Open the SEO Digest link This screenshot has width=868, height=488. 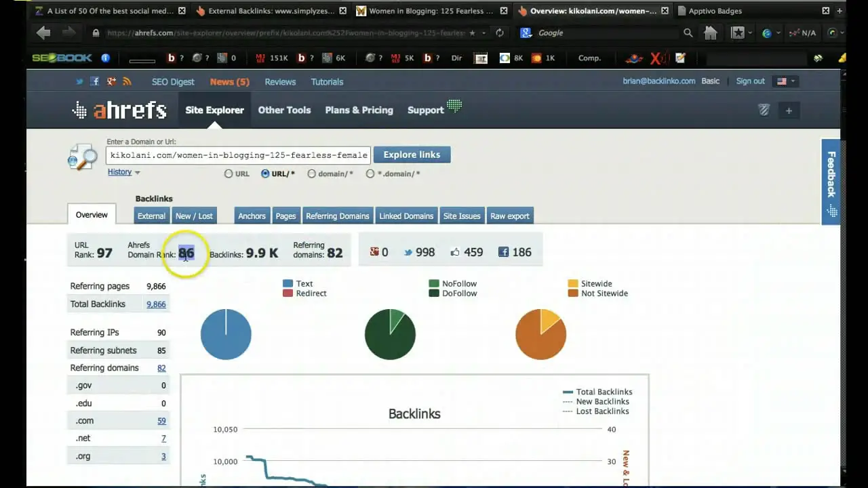coord(173,82)
